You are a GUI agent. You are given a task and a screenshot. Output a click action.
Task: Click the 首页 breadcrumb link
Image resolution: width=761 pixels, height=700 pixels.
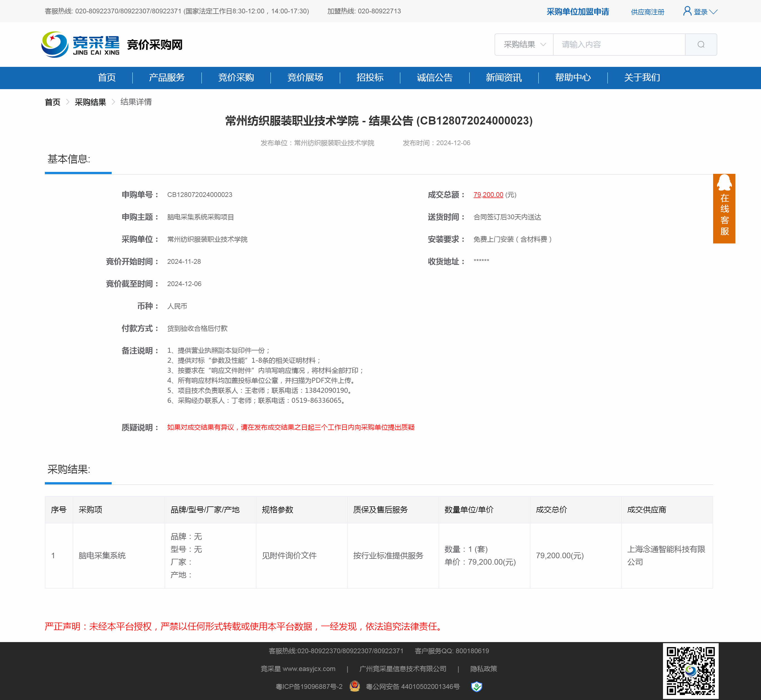[53, 102]
